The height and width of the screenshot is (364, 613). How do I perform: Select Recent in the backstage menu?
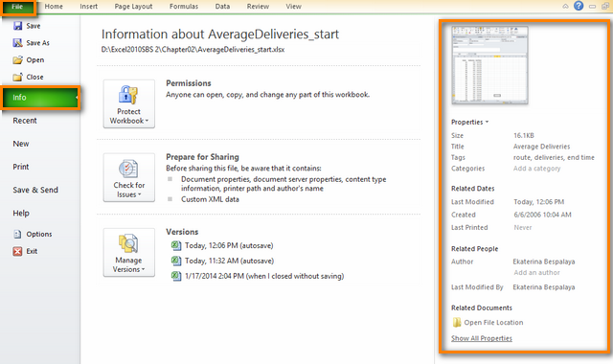[x=25, y=121]
